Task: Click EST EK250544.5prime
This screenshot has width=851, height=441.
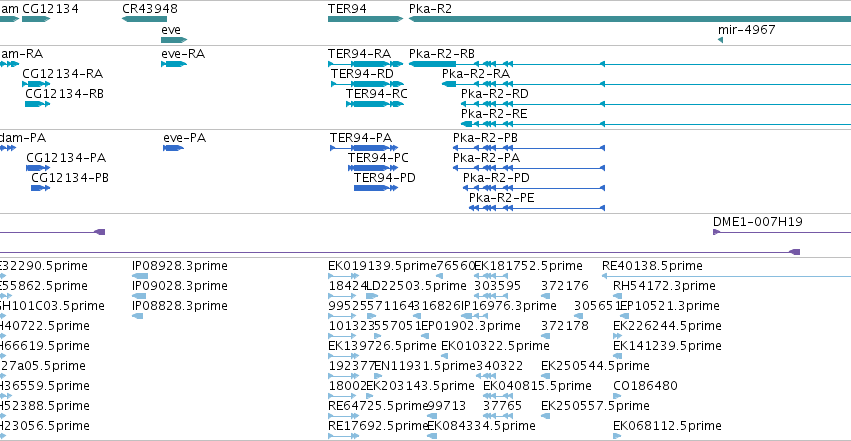Action: 545,376
